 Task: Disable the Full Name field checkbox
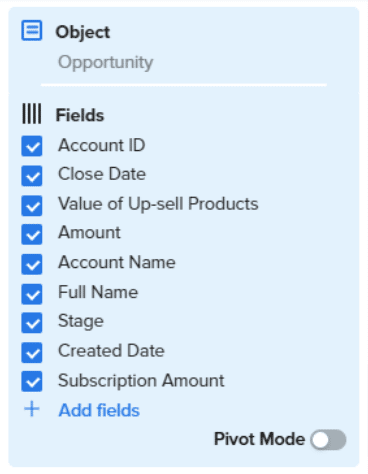pyautogui.click(x=32, y=294)
